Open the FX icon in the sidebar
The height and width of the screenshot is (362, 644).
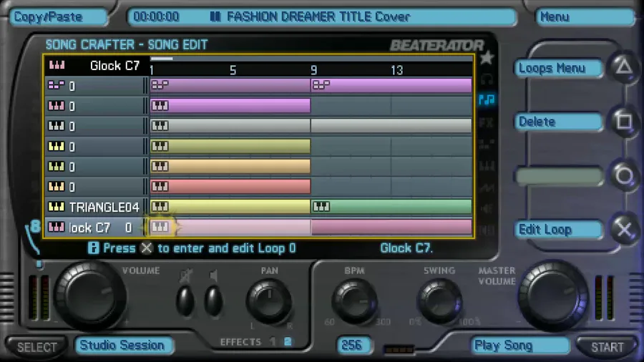[487, 122]
